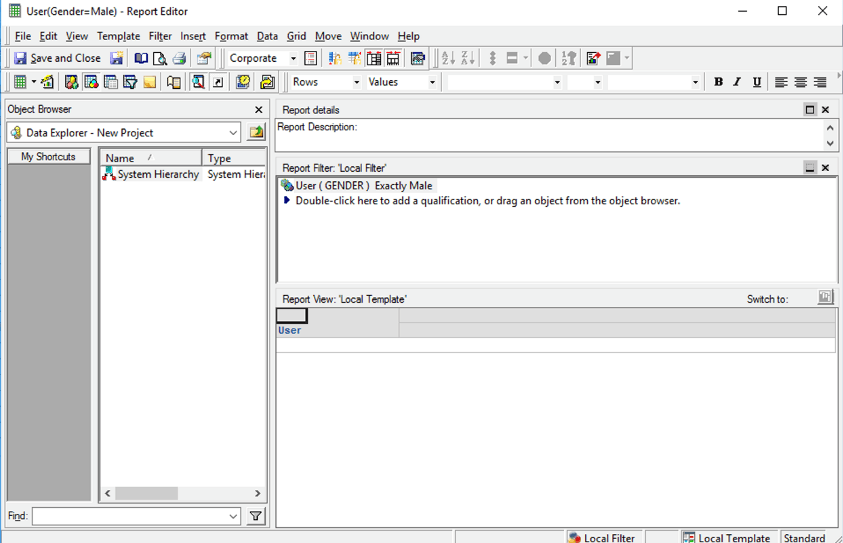Click the filter funnel icon beside Find
This screenshot has height=543, width=843.
256,517
